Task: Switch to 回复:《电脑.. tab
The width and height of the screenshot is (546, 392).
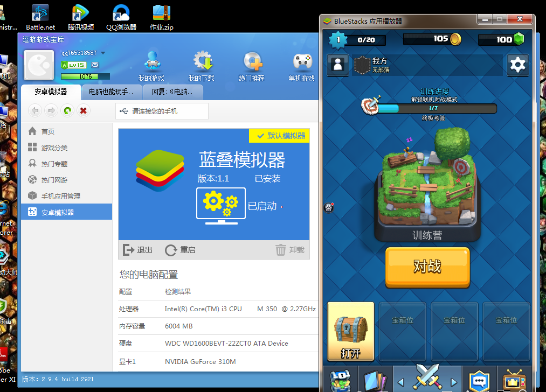Action: [x=173, y=92]
